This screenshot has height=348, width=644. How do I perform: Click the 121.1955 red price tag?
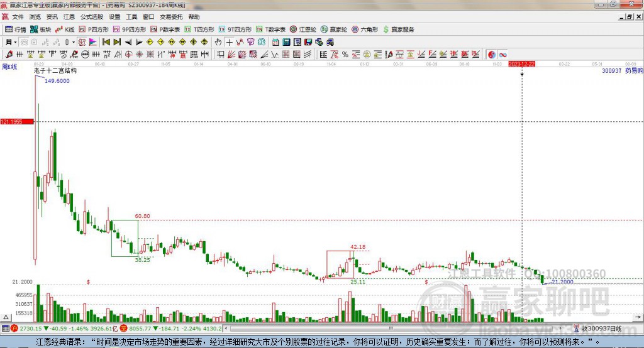click(x=17, y=121)
